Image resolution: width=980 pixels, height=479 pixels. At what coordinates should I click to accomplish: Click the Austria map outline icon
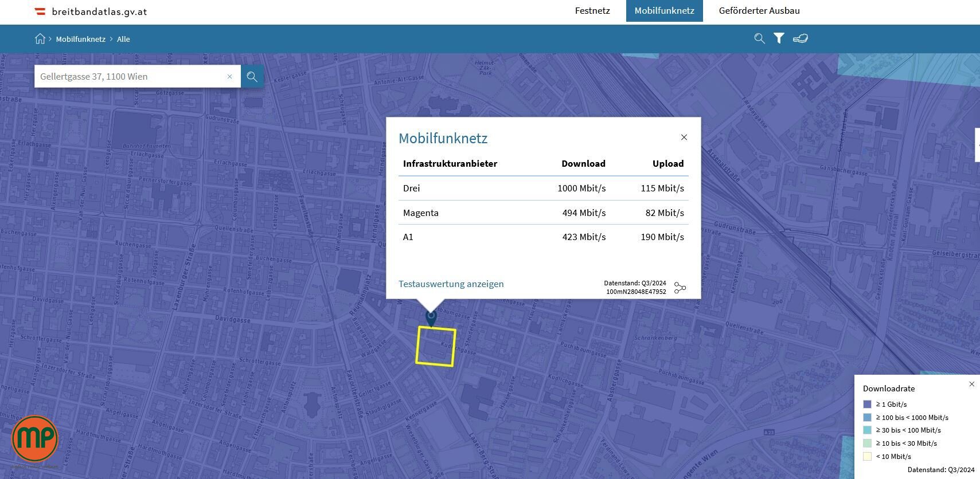[x=800, y=38]
